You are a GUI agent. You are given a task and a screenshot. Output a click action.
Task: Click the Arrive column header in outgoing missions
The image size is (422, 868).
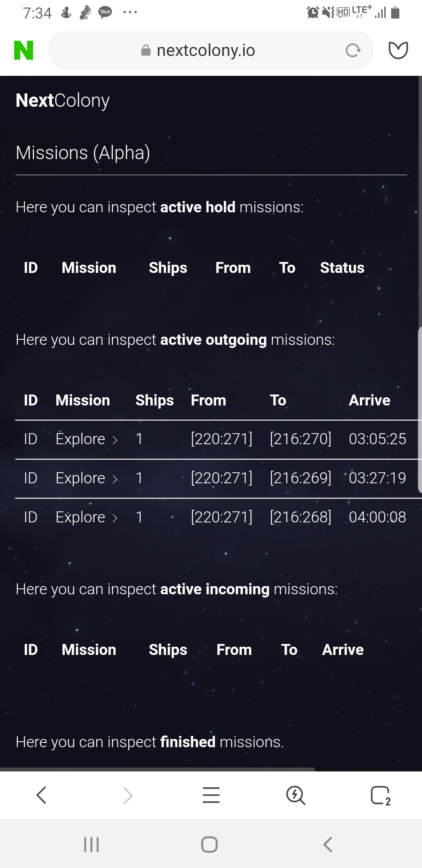[369, 400]
